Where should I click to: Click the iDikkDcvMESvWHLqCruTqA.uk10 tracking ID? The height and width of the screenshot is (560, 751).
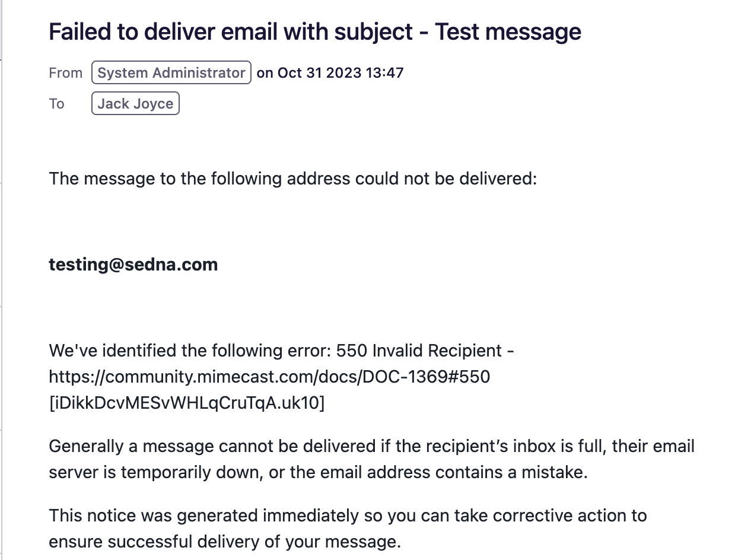pyautogui.click(x=187, y=403)
